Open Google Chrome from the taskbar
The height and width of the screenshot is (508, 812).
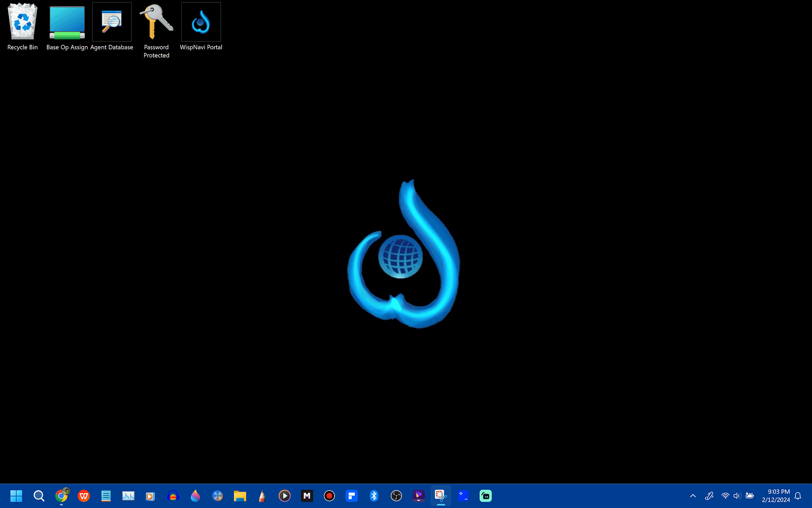click(x=61, y=496)
